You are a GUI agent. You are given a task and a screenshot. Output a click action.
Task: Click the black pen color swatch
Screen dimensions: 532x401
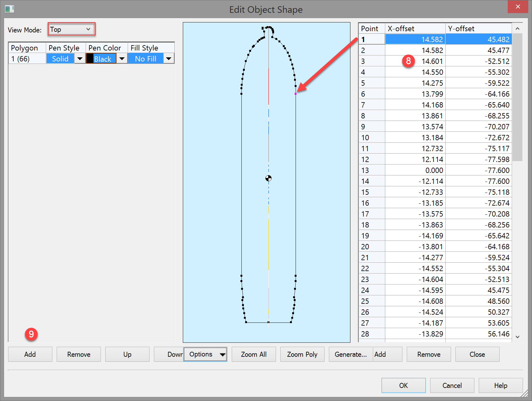(90, 59)
